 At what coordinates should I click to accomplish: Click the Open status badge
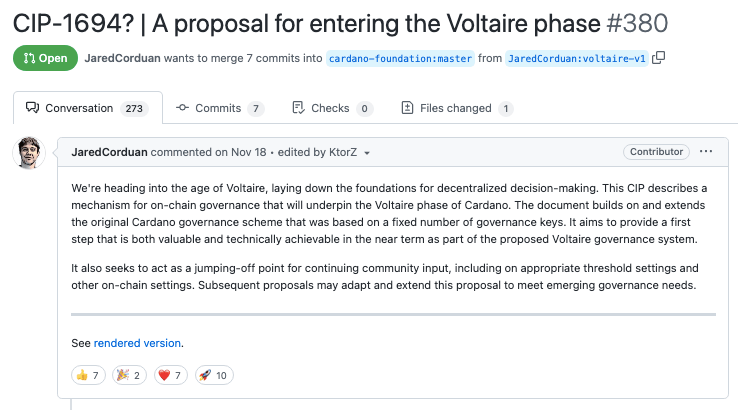pos(44,58)
